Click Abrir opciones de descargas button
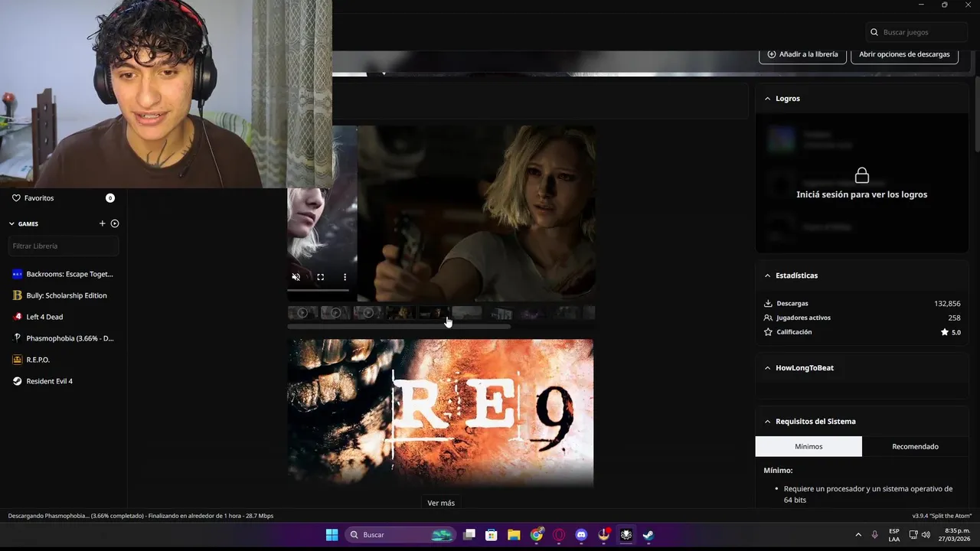980x551 pixels. 904,54
